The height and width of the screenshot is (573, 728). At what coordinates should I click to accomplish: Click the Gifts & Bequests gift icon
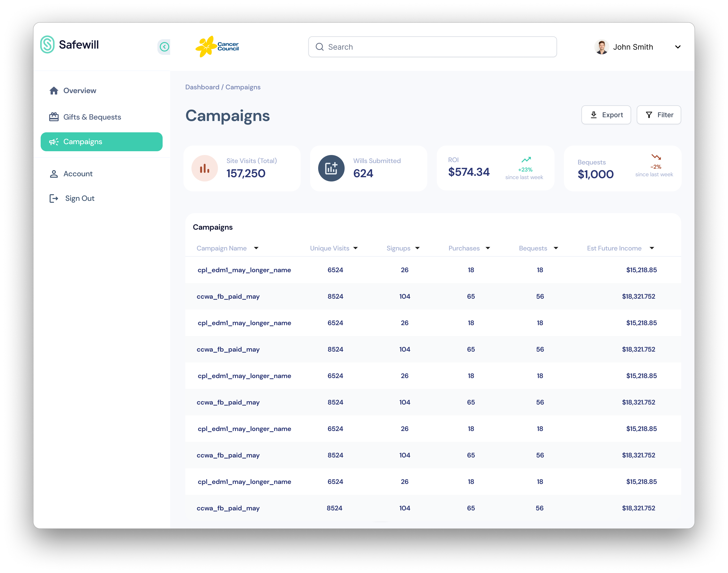[x=54, y=117]
